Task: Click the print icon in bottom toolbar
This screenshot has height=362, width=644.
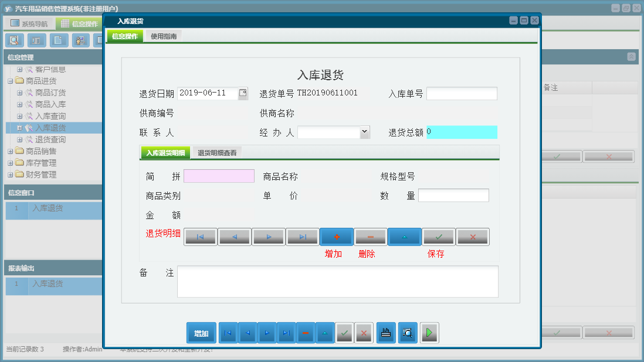Action: point(386,333)
